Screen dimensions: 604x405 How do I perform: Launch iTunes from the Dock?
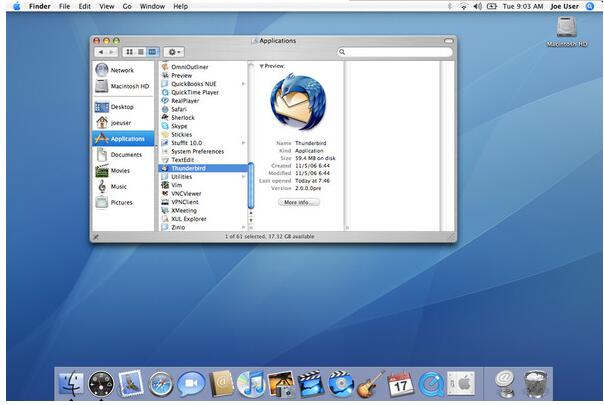[x=250, y=383]
